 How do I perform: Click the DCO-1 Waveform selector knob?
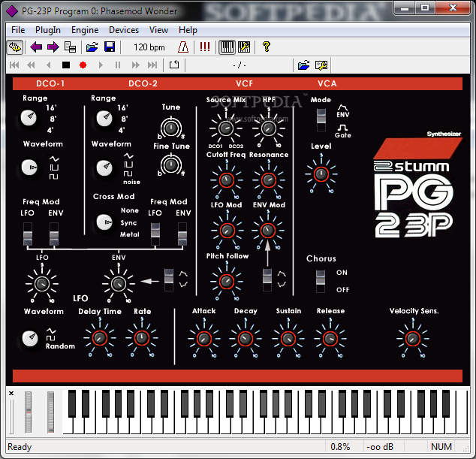tap(29, 168)
